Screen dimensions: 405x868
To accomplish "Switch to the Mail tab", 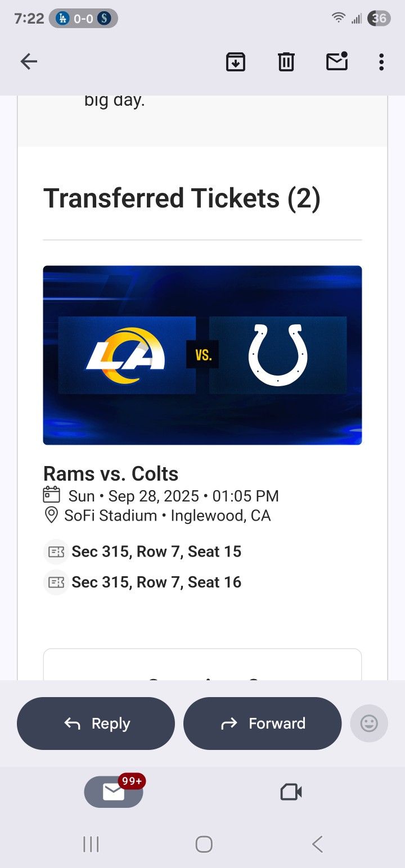I will pos(114,792).
